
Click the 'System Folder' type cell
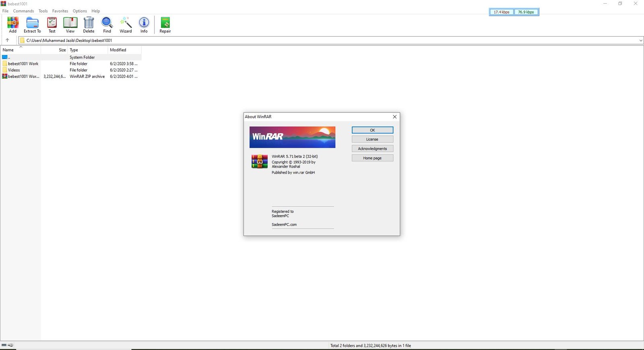tap(82, 57)
